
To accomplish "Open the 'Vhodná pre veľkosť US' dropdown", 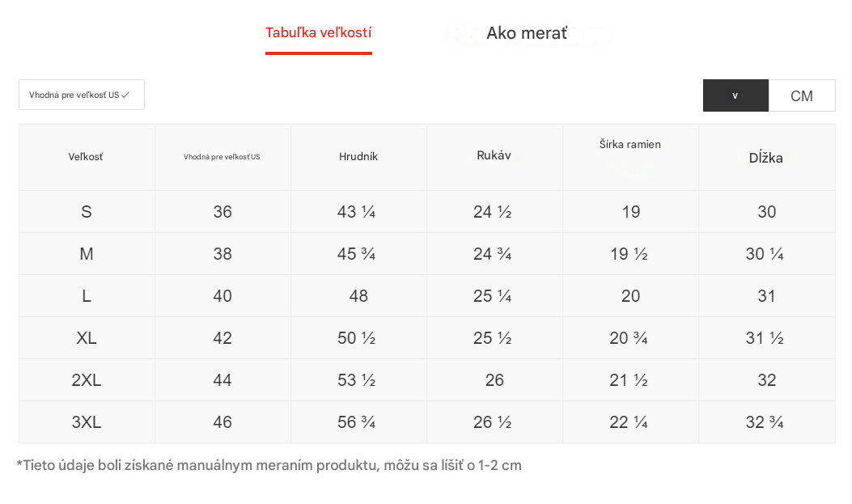I will (x=81, y=95).
